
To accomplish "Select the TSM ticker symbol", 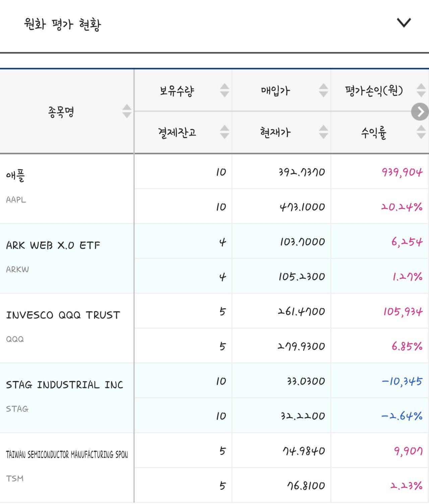I will tap(15, 479).
